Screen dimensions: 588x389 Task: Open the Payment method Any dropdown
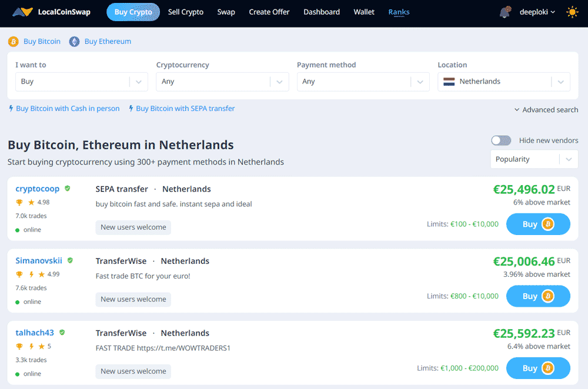pyautogui.click(x=363, y=82)
